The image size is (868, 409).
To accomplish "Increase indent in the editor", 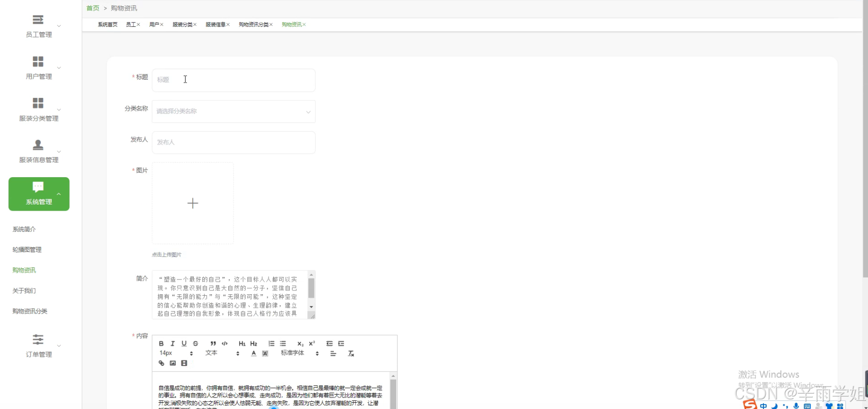I will [x=341, y=344].
